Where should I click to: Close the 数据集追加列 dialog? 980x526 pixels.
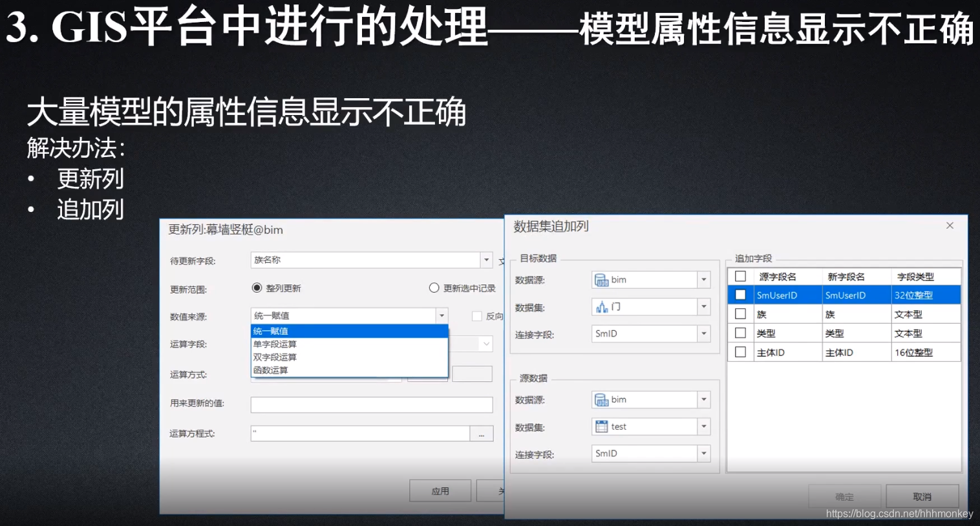click(x=950, y=226)
